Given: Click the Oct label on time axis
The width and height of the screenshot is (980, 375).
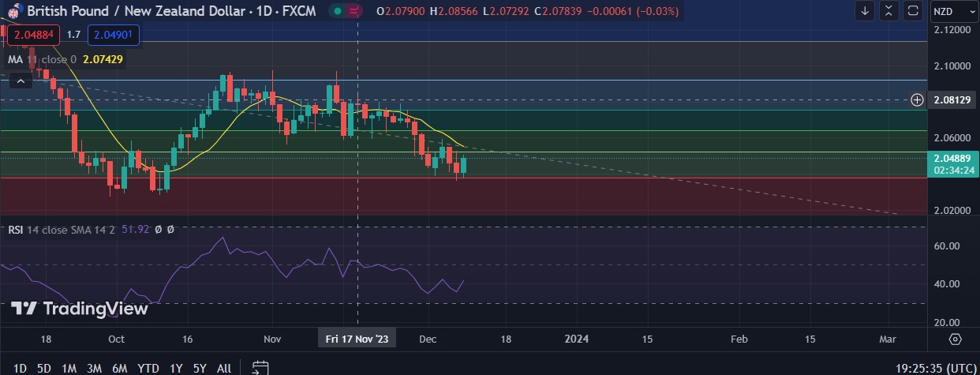Looking at the screenshot, I should [116, 339].
